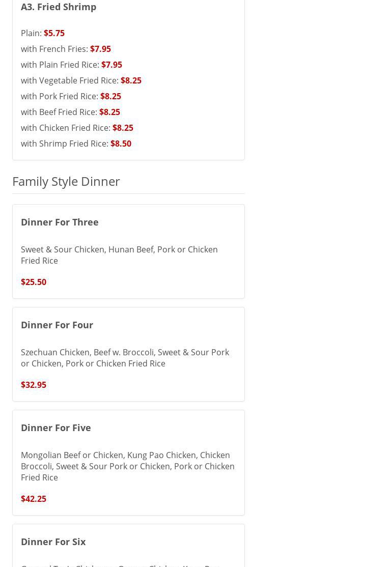Click the Family Style Dinner section heading
The height and width of the screenshot is (567, 392).
point(66,181)
